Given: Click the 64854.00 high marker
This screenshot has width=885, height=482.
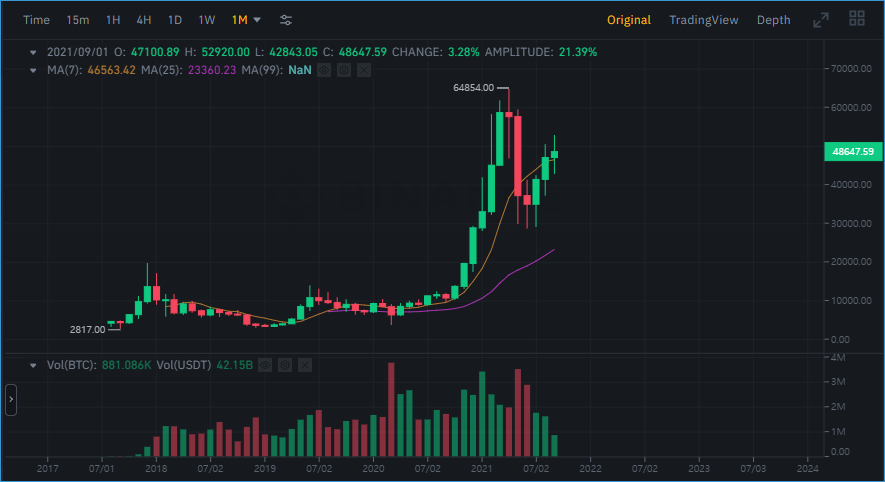Looking at the screenshot, I should (474, 87).
